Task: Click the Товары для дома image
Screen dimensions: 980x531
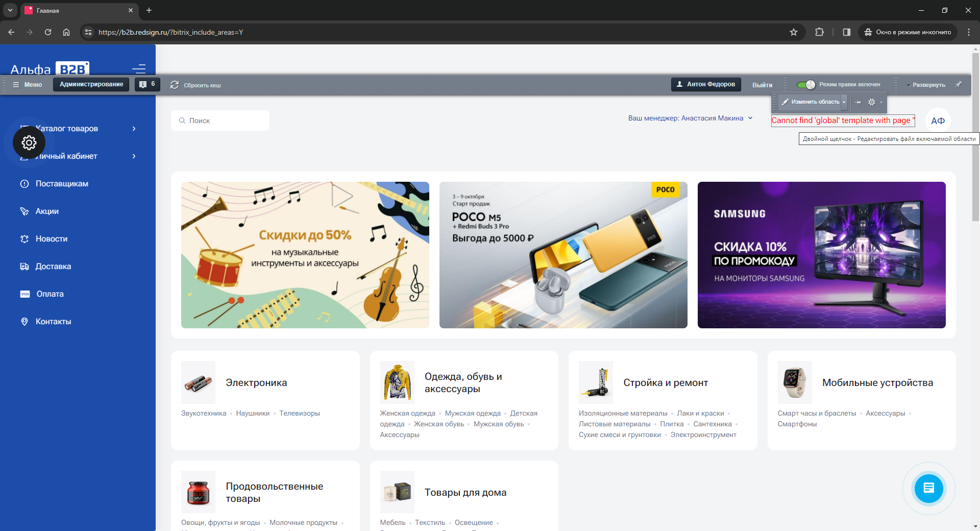Action: pyautogui.click(x=397, y=492)
